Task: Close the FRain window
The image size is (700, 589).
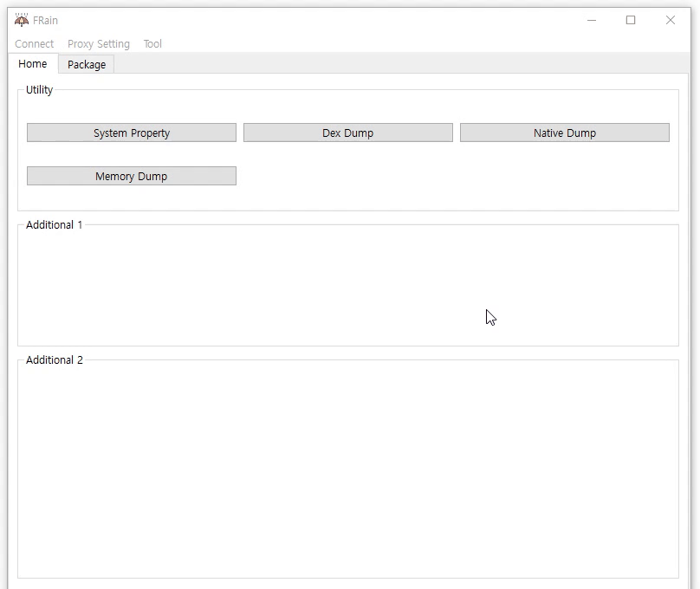Action: (671, 20)
